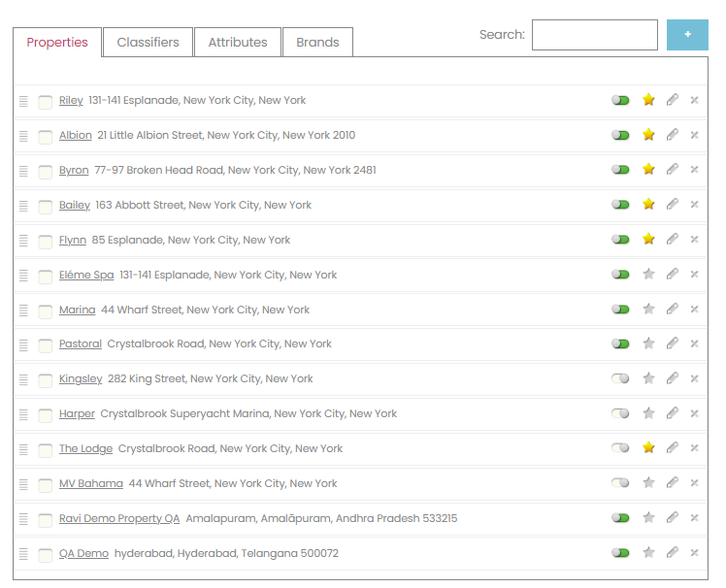Check the MV Bahama checkbox
Image resolution: width=726 pixels, height=588 pixels.
click(x=45, y=485)
